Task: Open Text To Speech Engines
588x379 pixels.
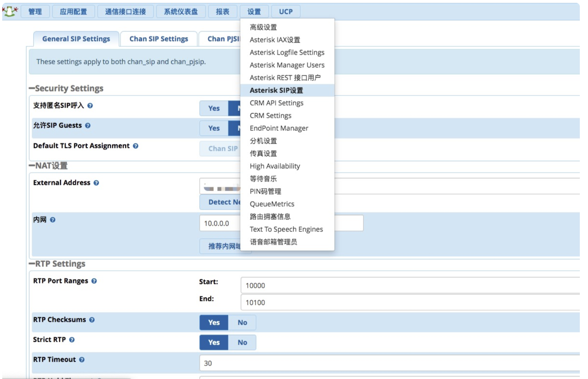Action: 287,229
